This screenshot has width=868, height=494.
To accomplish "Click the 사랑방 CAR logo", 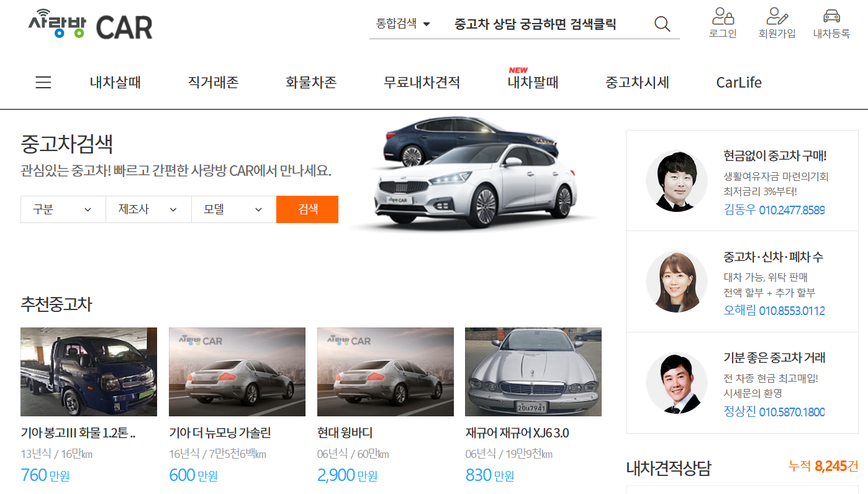I will (91, 25).
